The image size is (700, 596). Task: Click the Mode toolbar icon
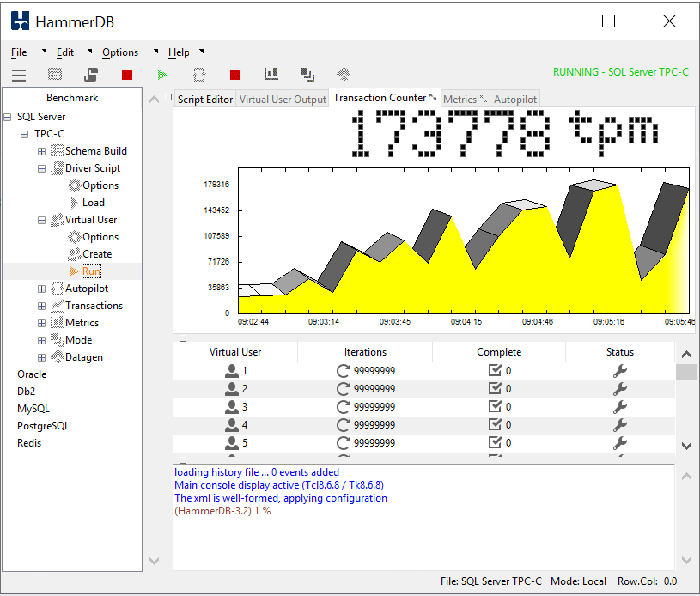[x=307, y=75]
